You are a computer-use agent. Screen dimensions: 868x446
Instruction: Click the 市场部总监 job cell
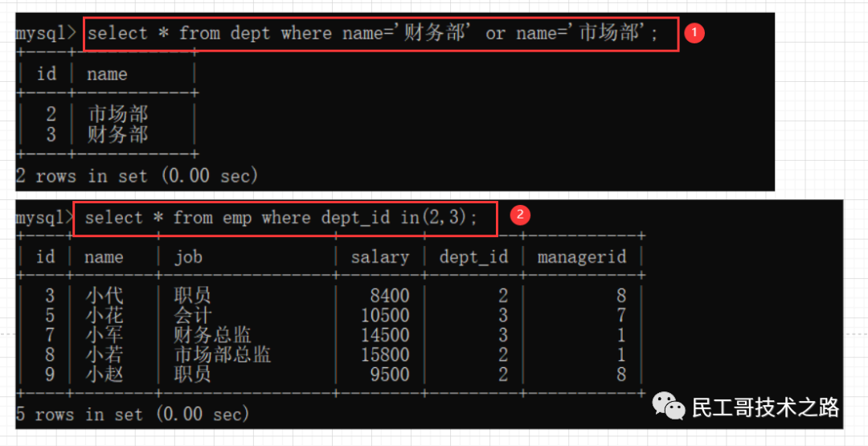[223, 354]
